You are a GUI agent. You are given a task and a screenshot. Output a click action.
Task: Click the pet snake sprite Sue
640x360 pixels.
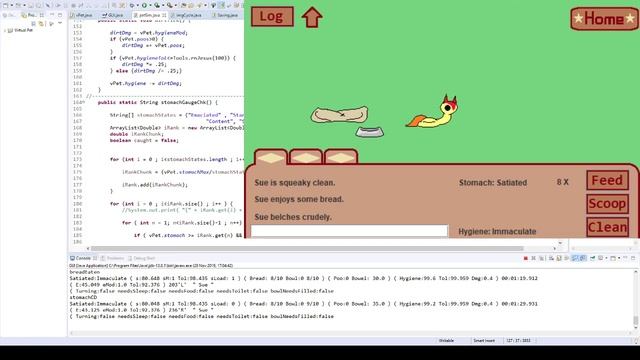pos(433,112)
